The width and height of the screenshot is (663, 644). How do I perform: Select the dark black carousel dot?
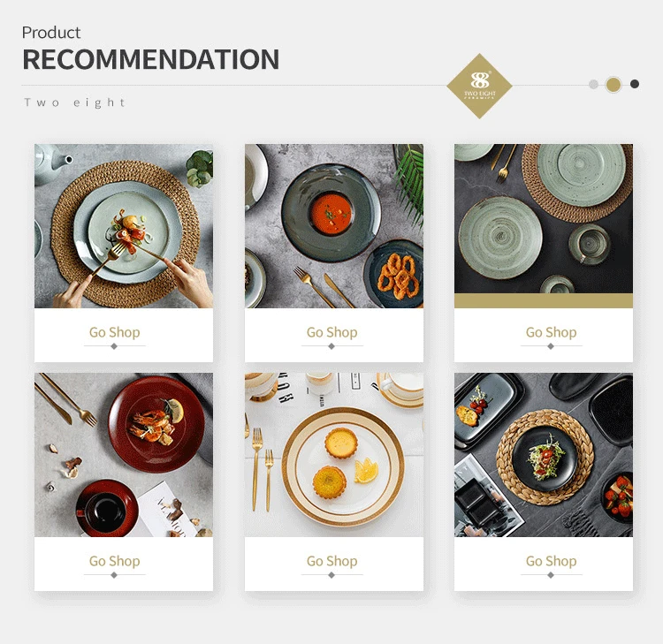(634, 84)
